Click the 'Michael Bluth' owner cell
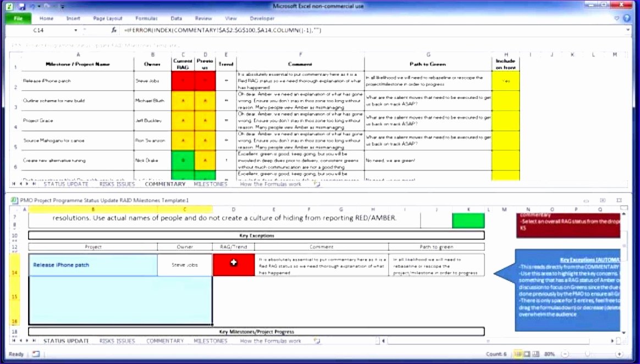Viewport: 640px width, 364px height. click(x=152, y=101)
